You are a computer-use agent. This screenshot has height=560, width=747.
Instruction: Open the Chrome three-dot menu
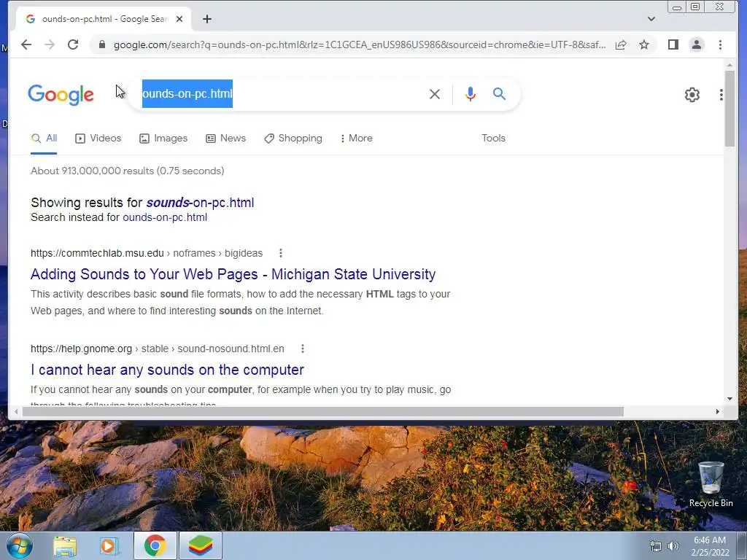(x=720, y=44)
